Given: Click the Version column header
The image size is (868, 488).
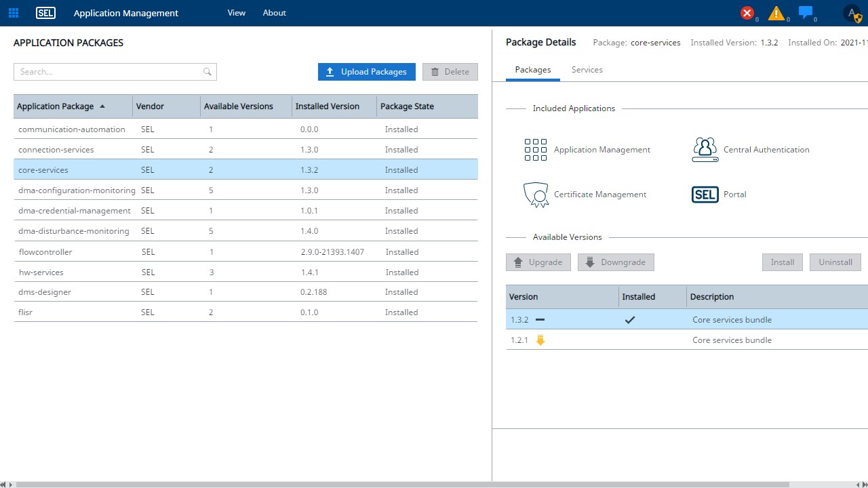Looking at the screenshot, I should tap(562, 297).
